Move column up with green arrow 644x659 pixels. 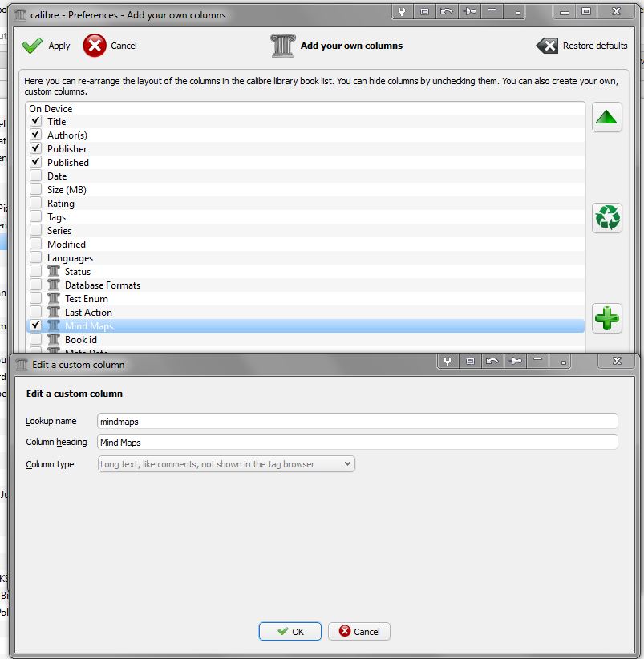point(606,117)
